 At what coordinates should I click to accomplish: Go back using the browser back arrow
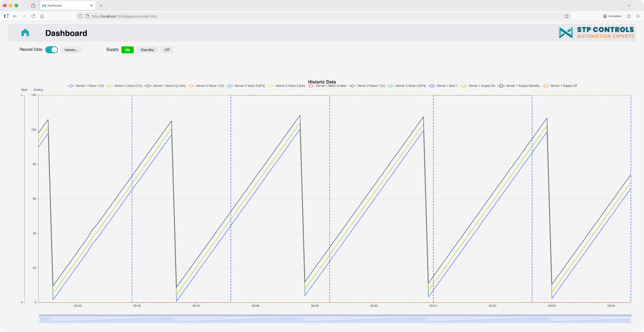point(15,16)
